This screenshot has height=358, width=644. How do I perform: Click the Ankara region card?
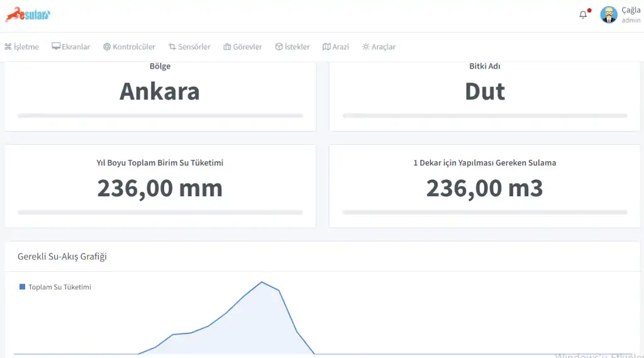pyautogui.click(x=160, y=92)
